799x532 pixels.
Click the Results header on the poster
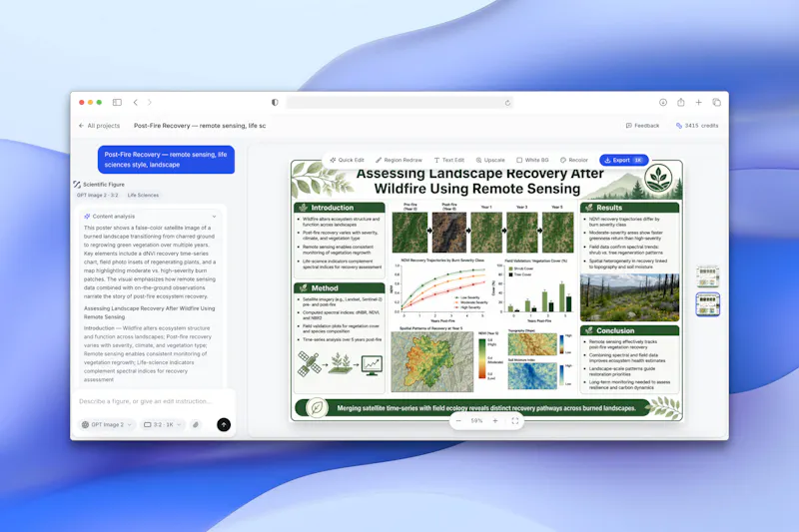coord(630,208)
